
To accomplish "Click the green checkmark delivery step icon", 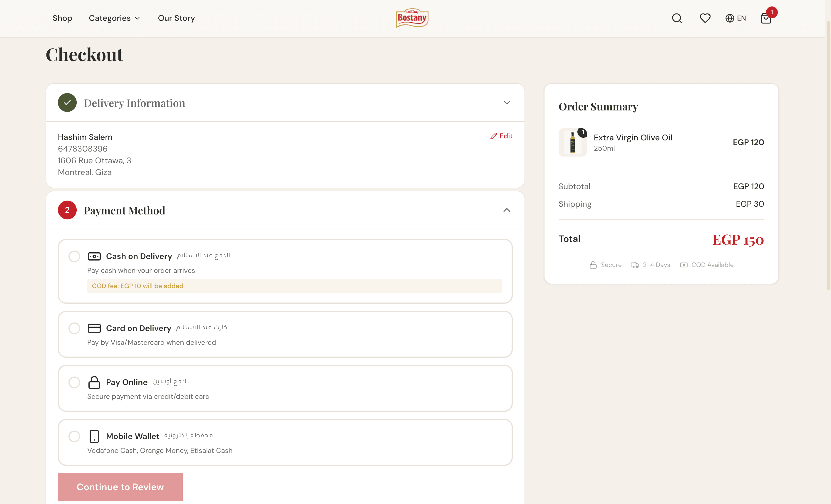I will pyautogui.click(x=67, y=103).
